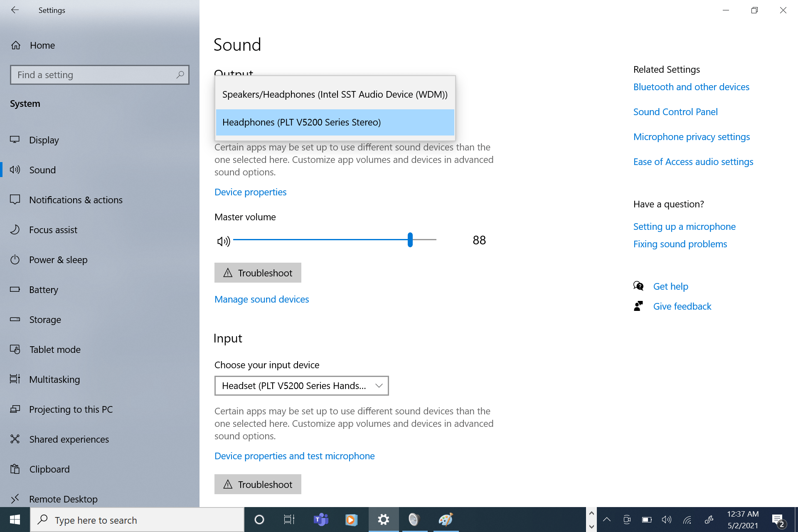
Task: Select the Display icon in the sidebar
Action: point(15,140)
